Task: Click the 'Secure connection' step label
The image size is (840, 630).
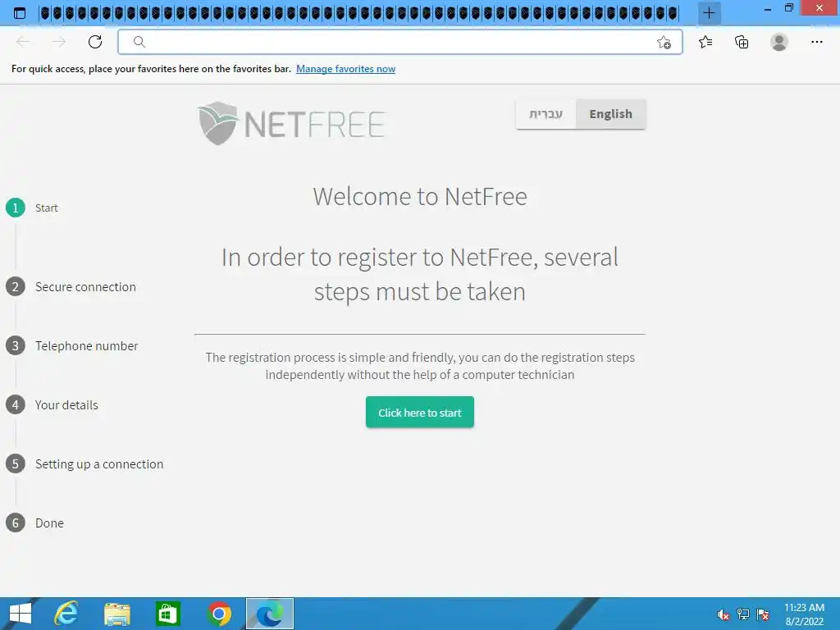Action: tap(85, 286)
